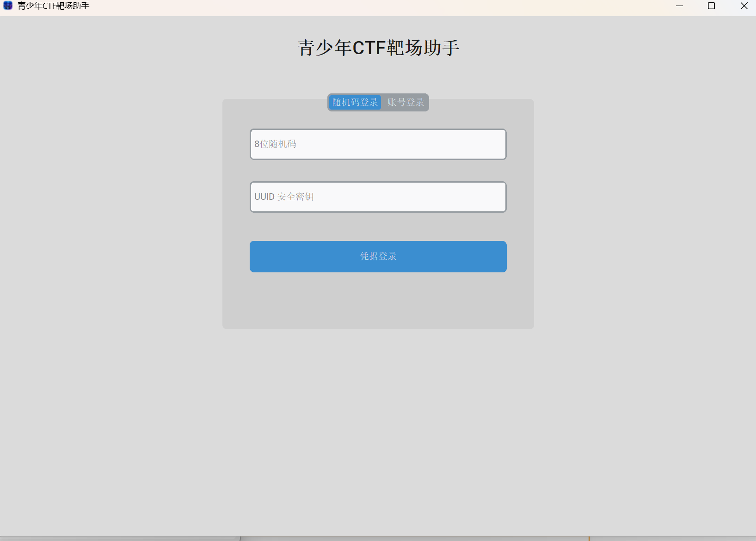Click the empty card area below 凭据登录
Screen dimensions: 756x541
coord(378,301)
